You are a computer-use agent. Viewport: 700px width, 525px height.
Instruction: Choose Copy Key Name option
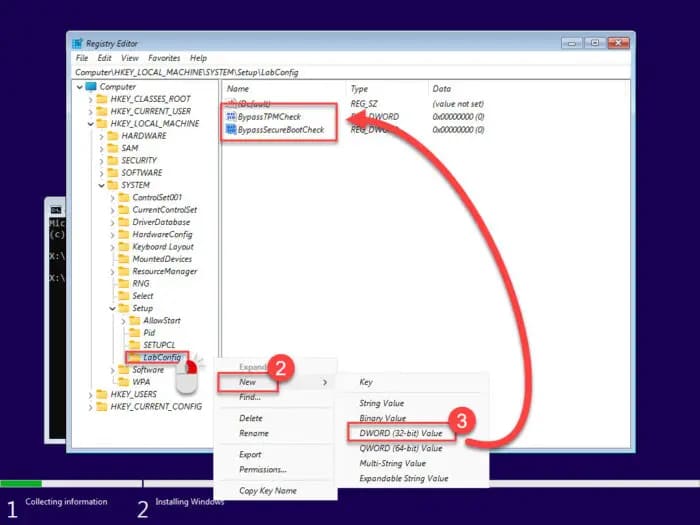(267, 490)
